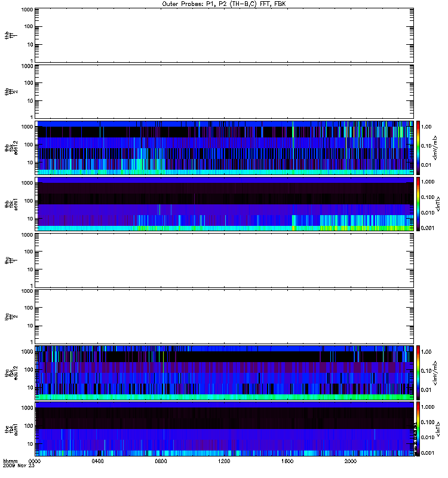Click the thc fbk scm1 spectrogram panel
Screen dimensions: 448x478
[224, 429]
